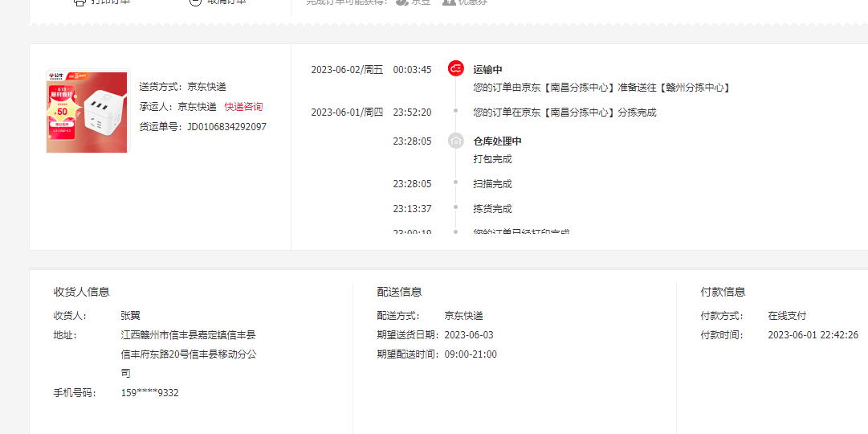868x434 pixels.
Task: Click the 23:28:05 time beside 扫描完成
Action: pos(412,183)
